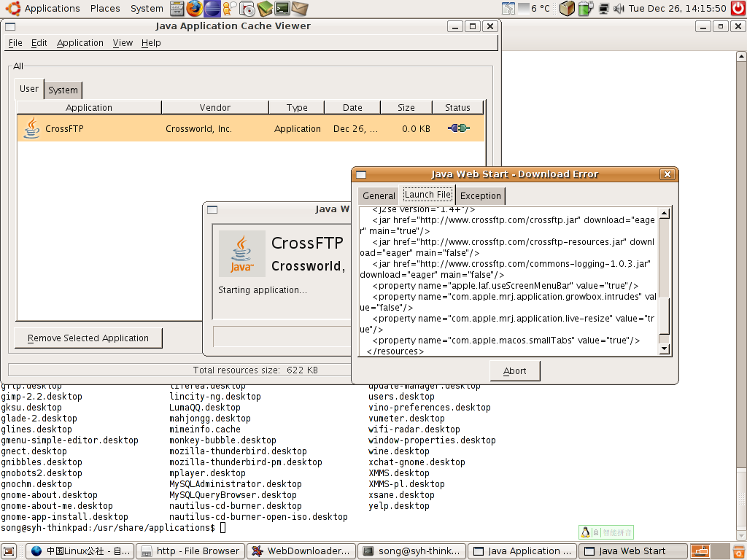Viewport: 747px width, 560px height.
Task: Switch to Java Application taskbar window
Action: (522, 551)
